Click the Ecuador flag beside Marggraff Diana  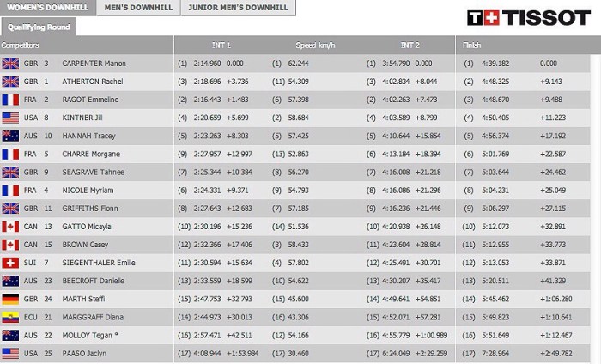point(11,318)
